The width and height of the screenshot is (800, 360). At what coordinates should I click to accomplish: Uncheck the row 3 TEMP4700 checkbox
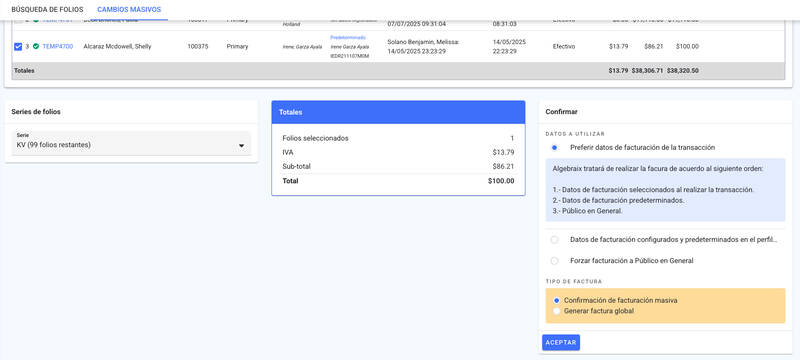[x=18, y=46]
